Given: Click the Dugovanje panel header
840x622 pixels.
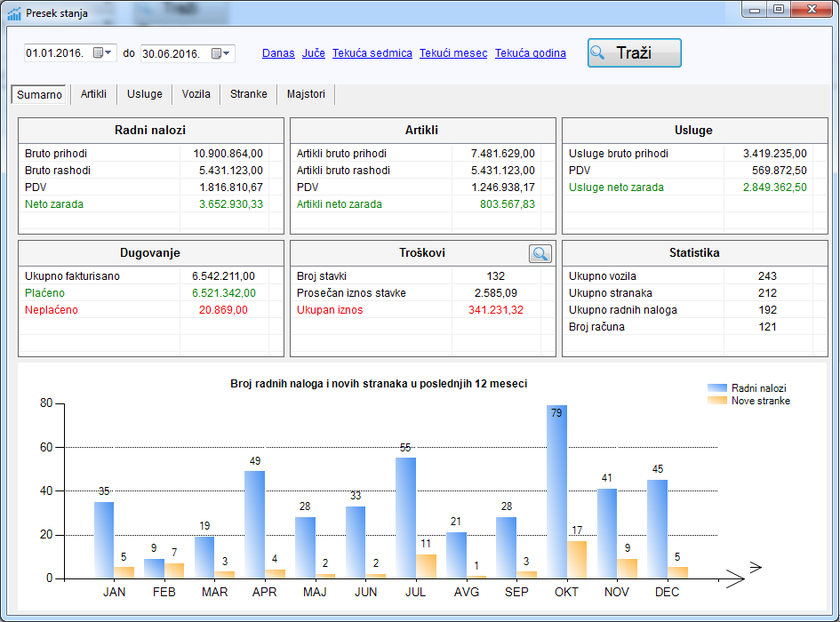Looking at the screenshot, I should 150,253.
